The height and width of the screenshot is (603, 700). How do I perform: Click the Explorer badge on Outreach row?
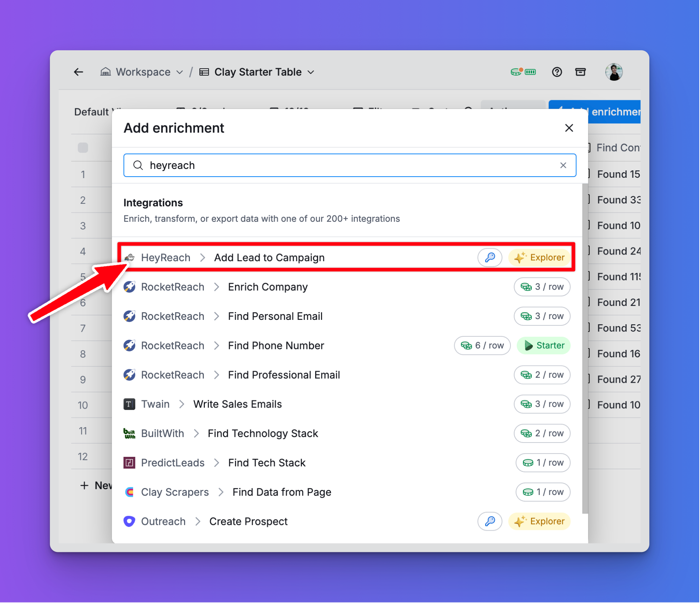point(539,521)
